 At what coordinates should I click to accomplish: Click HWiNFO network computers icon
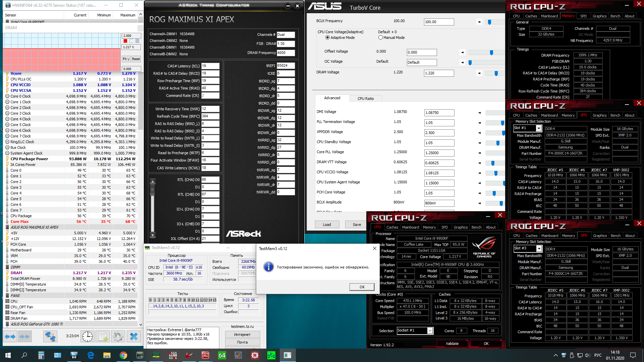point(50,336)
